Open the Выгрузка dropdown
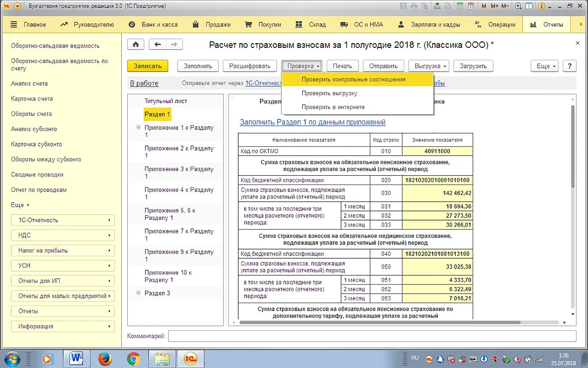The height and width of the screenshot is (368, 588). (x=428, y=66)
